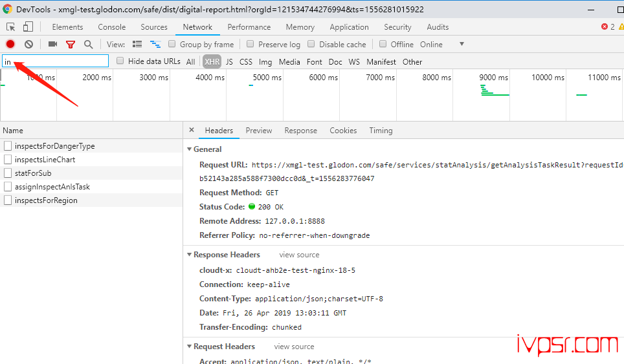Select assignInspectAnlsTask request row
The width and height of the screenshot is (624, 364).
91,186
